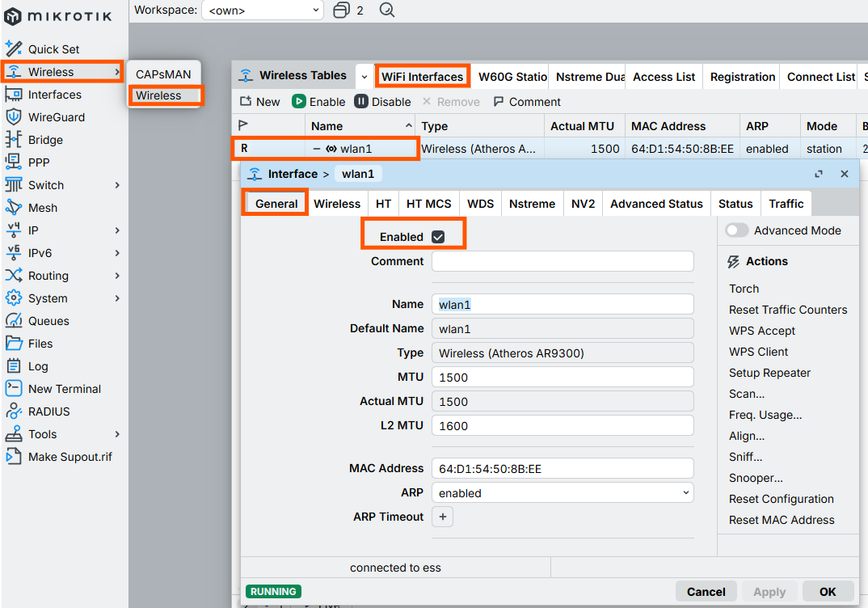Open the Queues section
Screen dimensions: 868x608
point(48,321)
